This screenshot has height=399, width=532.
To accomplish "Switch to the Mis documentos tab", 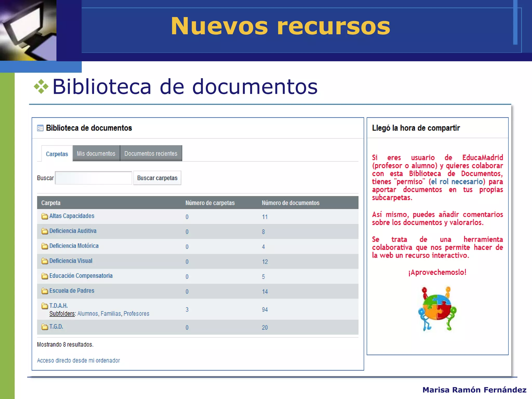I will [96, 153].
